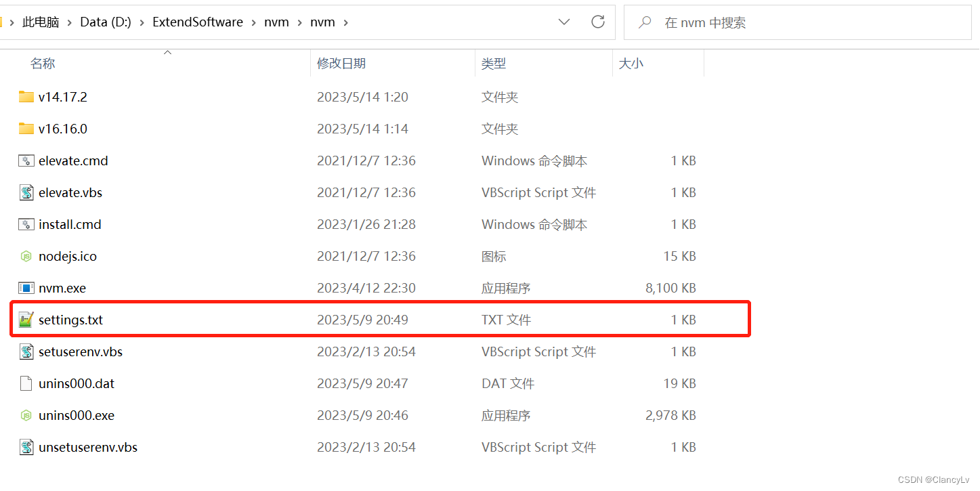Click the nvm.exe application icon
980x491 pixels.
tap(26, 288)
